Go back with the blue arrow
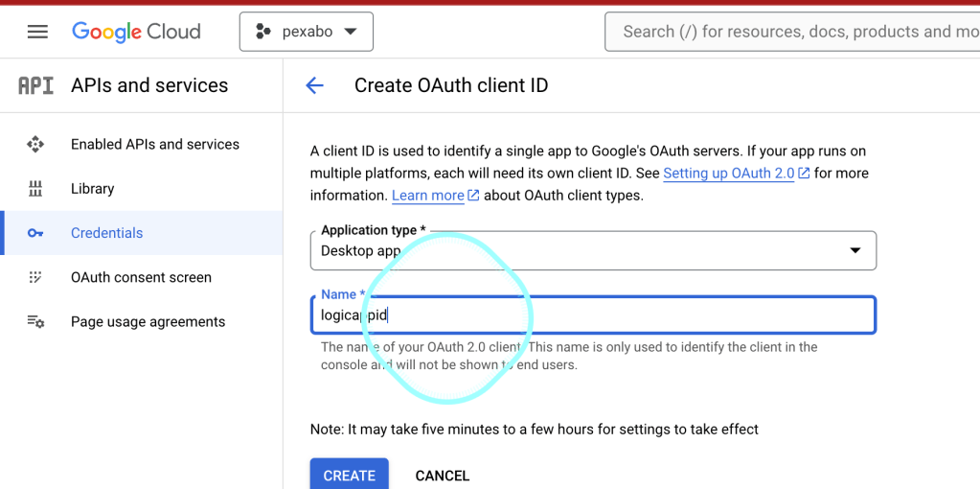This screenshot has height=489, width=980. tap(314, 85)
